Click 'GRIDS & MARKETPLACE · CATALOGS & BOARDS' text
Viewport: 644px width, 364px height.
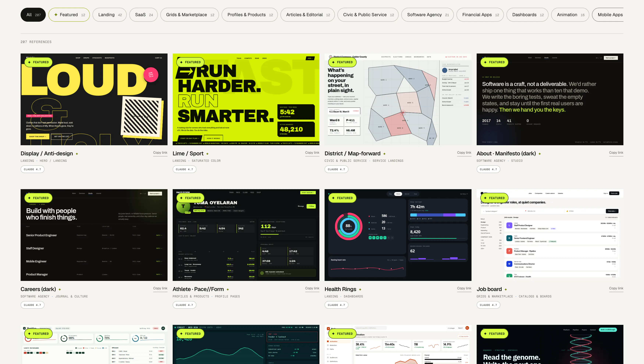coord(514,297)
